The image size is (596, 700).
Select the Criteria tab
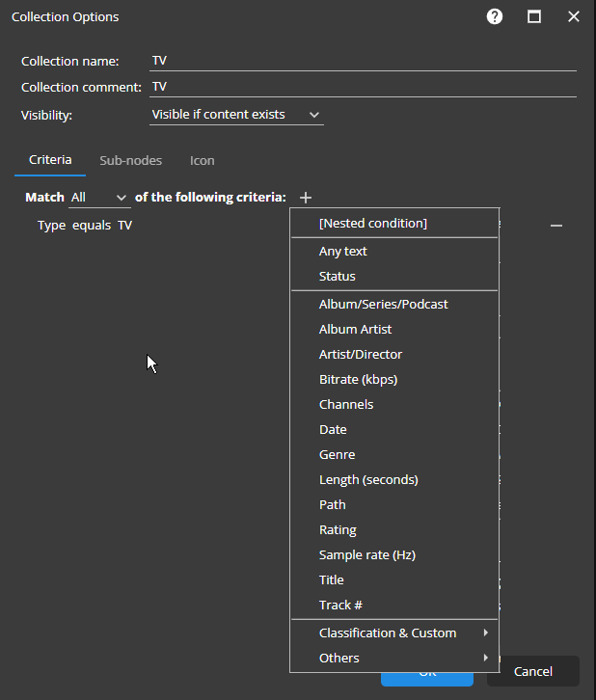pos(50,160)
